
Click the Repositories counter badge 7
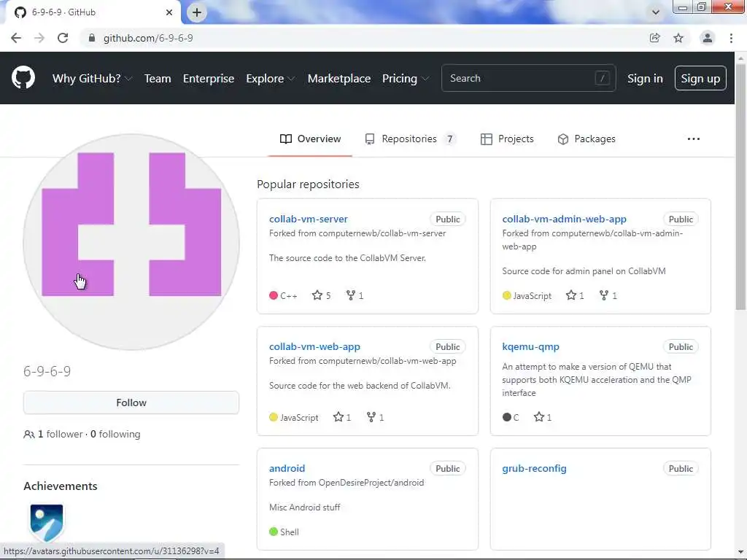(x=449, y=139)
